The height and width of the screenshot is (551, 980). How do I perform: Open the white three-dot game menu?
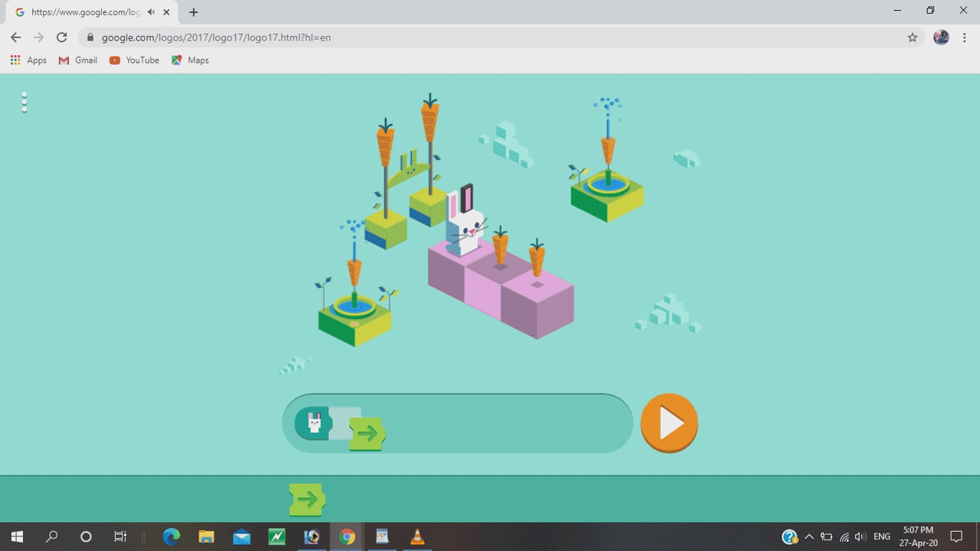(x=24, y=103)
